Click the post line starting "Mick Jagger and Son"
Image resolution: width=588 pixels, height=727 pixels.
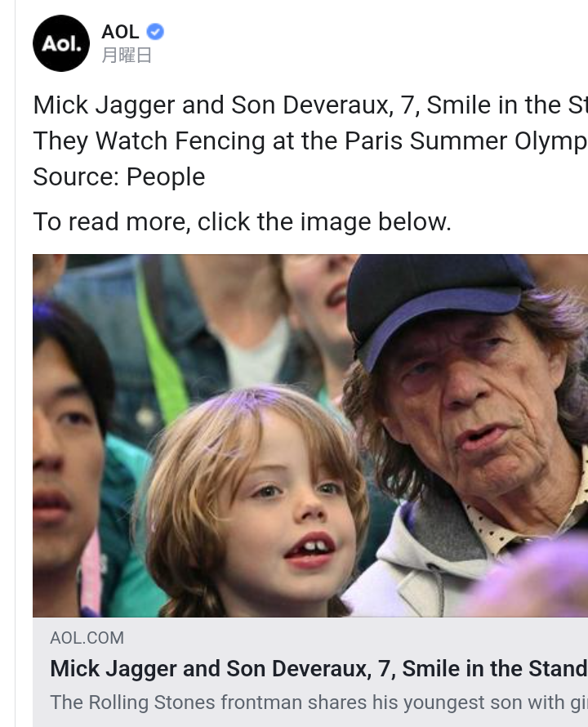click(x=310, y=105)
